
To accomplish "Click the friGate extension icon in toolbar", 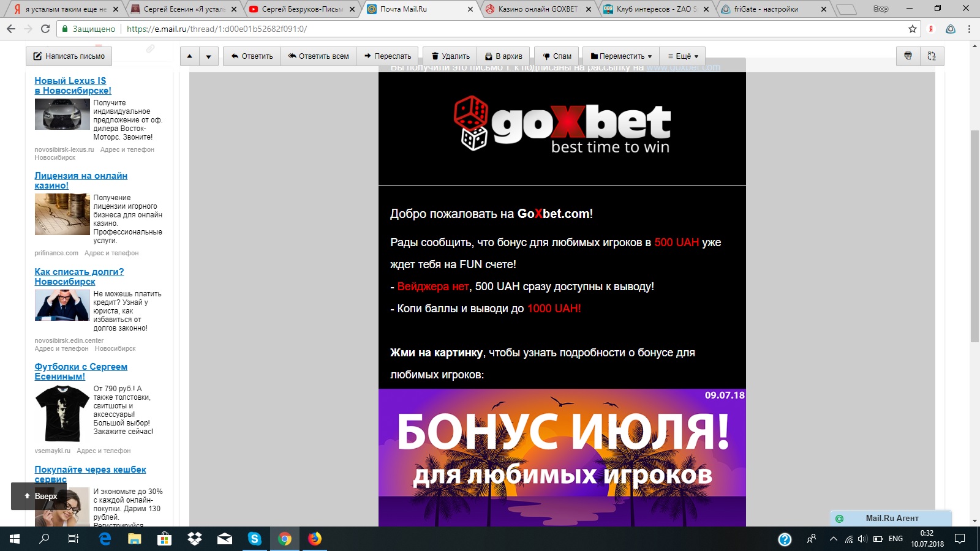I will (x=951, y=29).
